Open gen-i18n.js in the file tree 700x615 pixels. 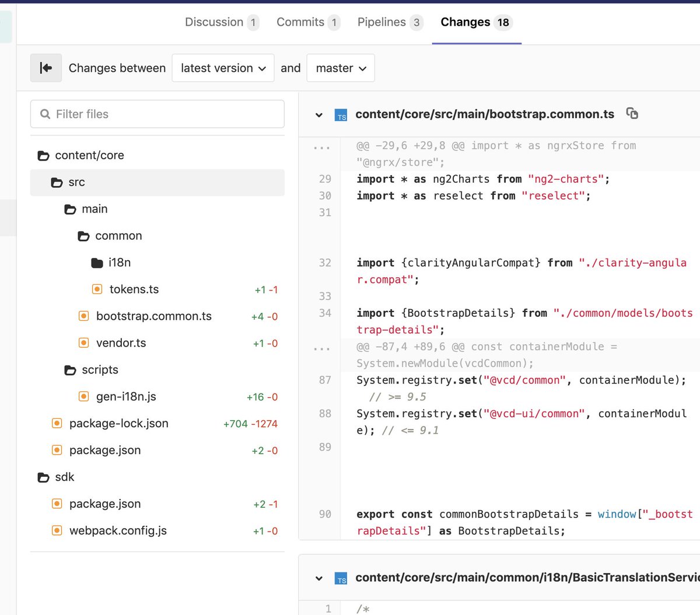[126, 397]
